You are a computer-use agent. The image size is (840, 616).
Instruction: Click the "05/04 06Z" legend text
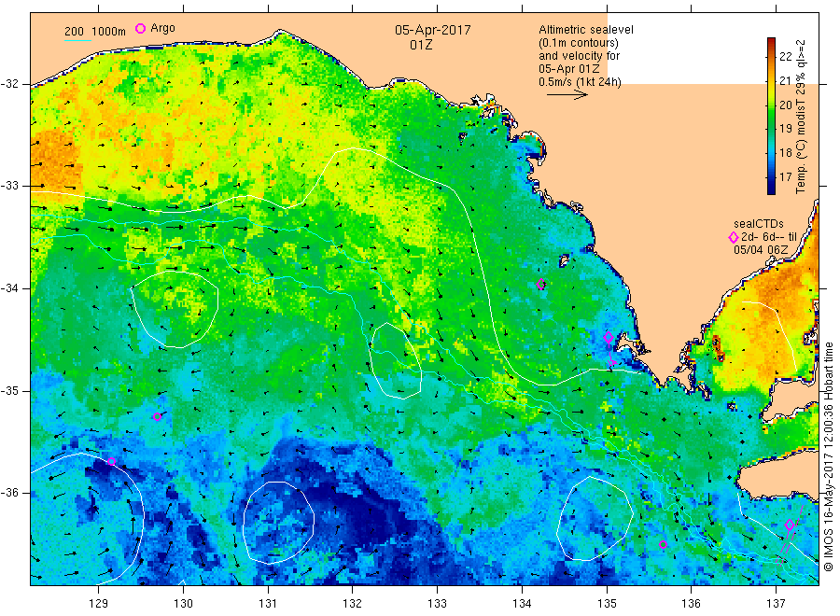pyautogui.click(x=761, y=249)
